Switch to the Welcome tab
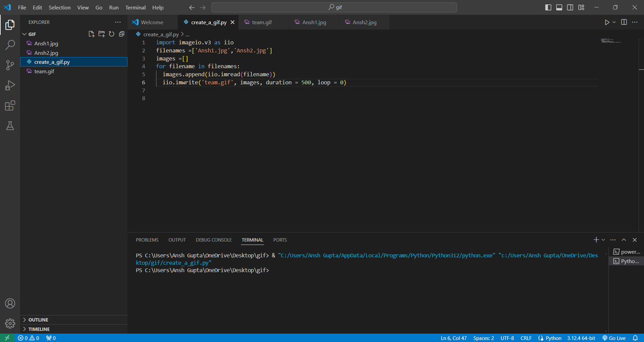Image resolution: width=644 pixels, height=342 pixels. tap(152, 23)
